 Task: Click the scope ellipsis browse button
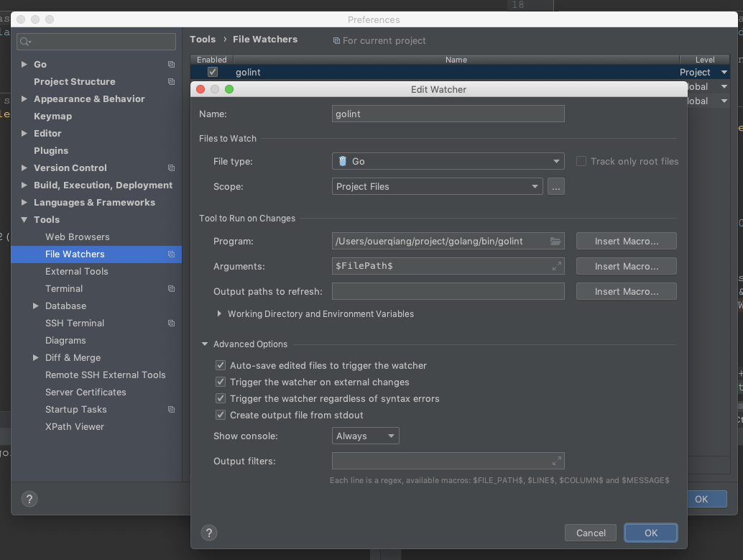click(x=556, y=186)
